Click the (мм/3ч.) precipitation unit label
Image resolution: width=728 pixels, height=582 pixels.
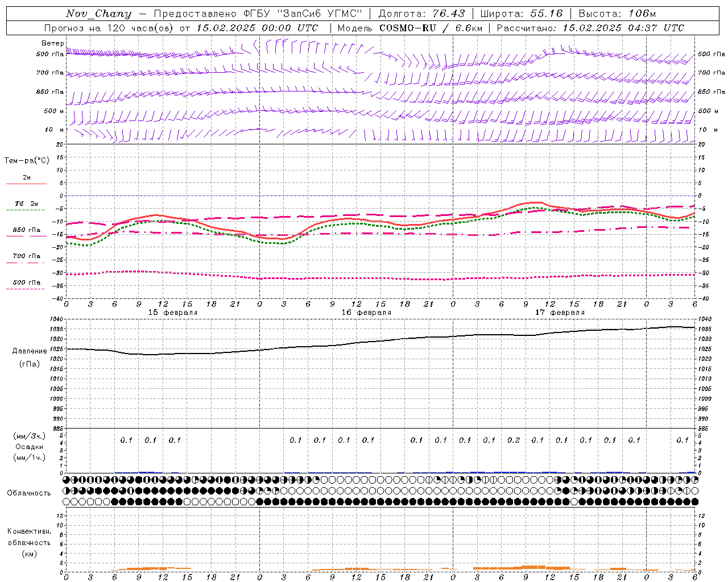(x=30, y=436)
